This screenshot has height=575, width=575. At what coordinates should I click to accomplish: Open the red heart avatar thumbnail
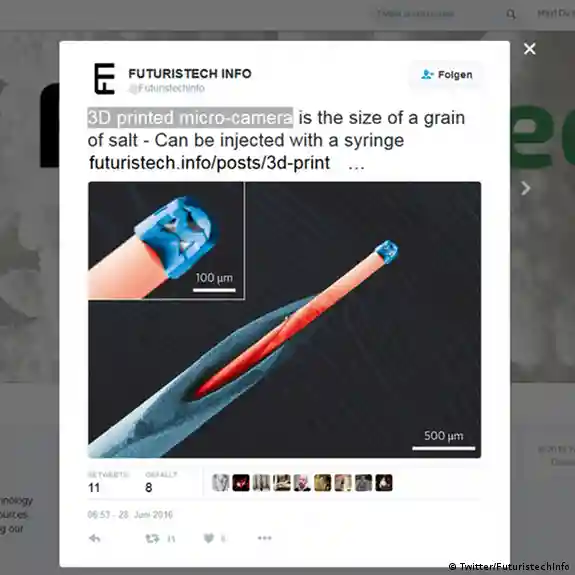[x=241, y=483]
